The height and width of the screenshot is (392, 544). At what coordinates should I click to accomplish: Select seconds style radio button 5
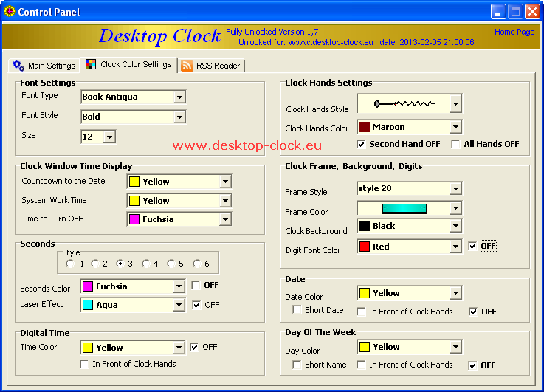tap(171, 264)
